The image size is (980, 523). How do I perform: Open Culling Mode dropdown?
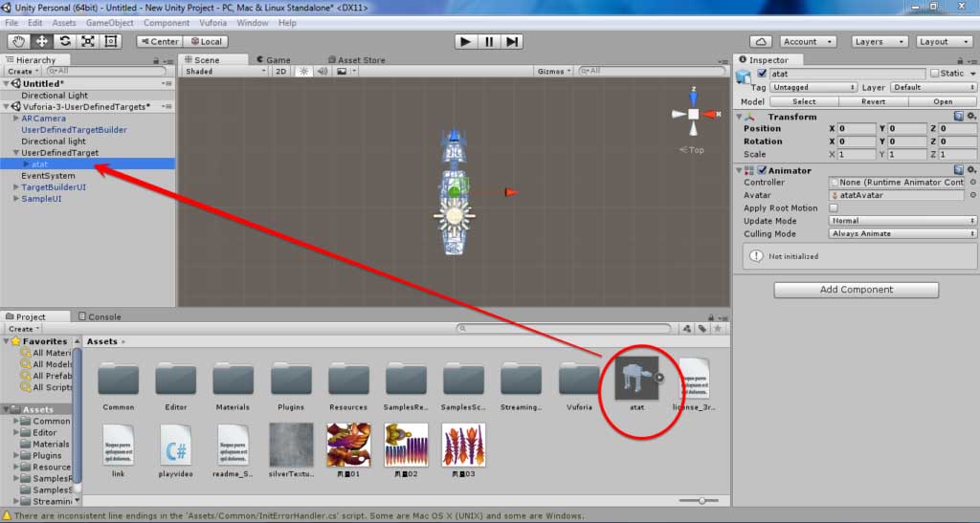click(902, 233)
